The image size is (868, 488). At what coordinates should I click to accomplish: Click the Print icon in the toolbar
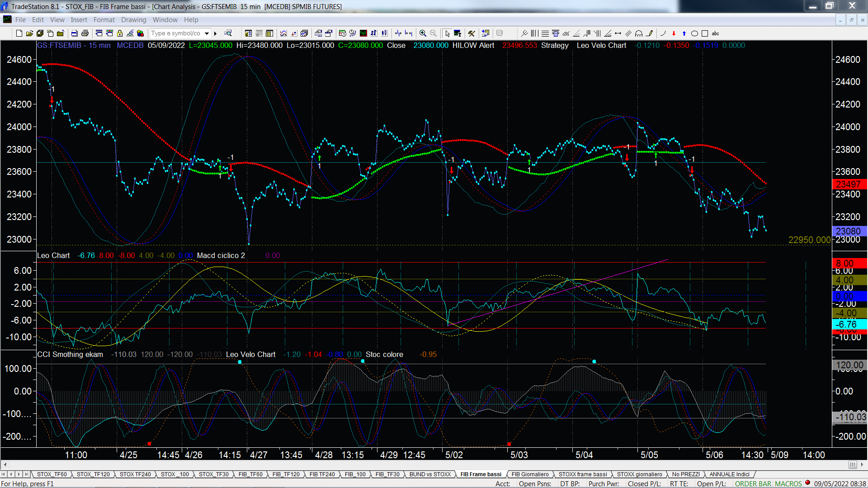coord(85,33)
